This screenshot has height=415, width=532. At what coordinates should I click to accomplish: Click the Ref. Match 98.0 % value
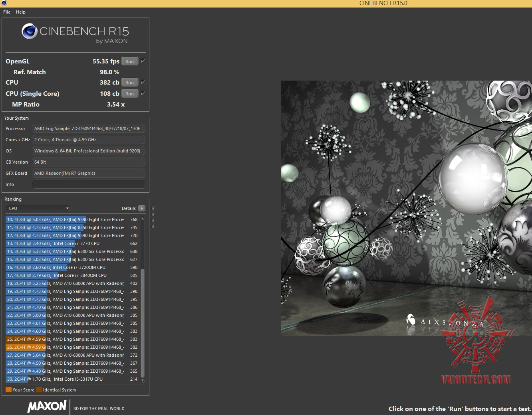tap(109, 72)
